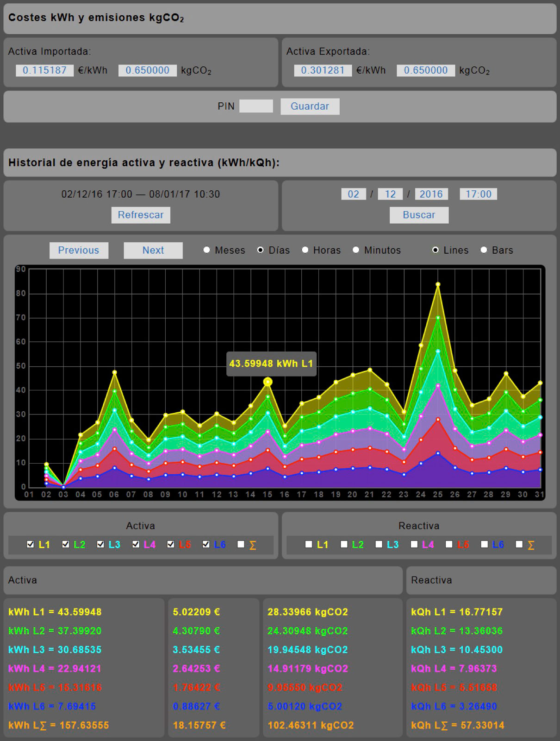Viewport: 560px width, 741px height.
Task: Focus the Activa Exportada €/kWh field
Action: [x=323, y=70]
